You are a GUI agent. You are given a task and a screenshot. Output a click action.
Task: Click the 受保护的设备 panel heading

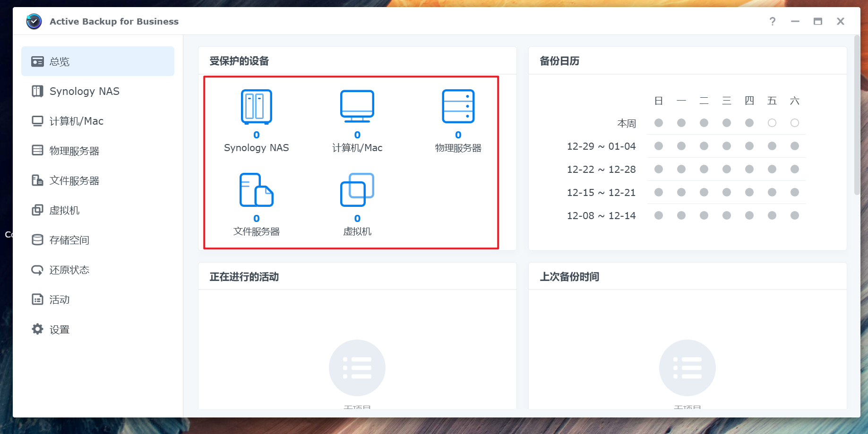tap(239, 61)
